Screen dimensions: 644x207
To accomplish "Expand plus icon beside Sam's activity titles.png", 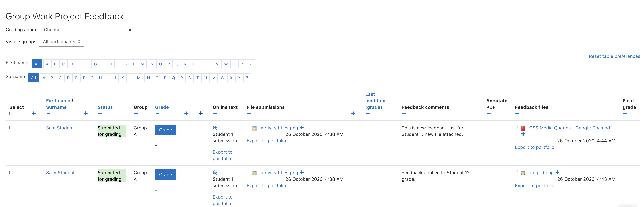I will click(x=302, y=128).
